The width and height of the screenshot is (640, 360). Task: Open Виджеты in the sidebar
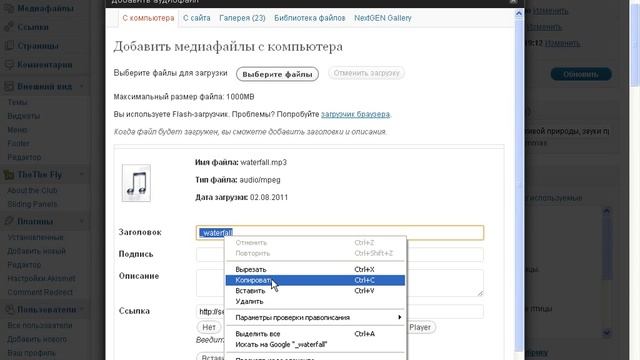pyautogui.click(x=24, y=116)
